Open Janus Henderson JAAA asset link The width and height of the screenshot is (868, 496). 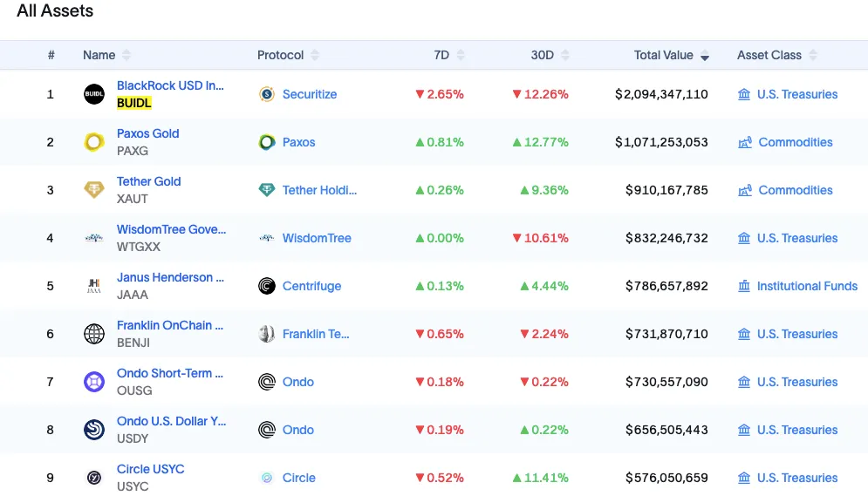pyautogui.click(x=170, y=277)
